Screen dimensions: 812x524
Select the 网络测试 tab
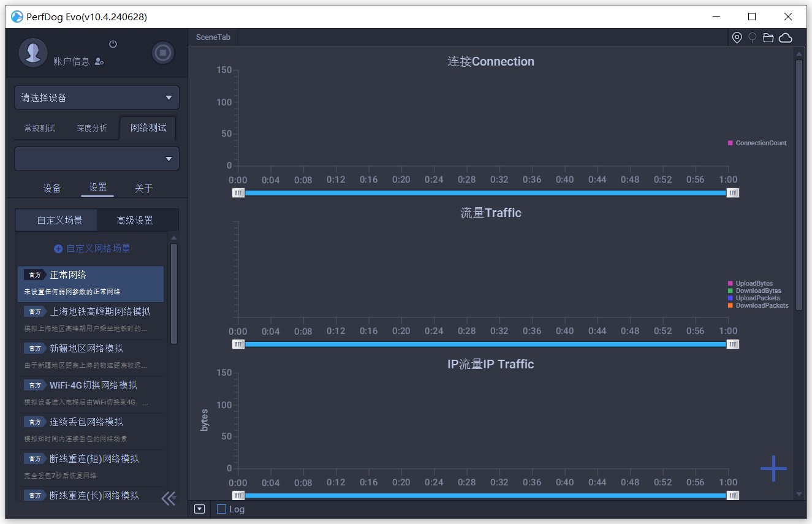[148, 128]
